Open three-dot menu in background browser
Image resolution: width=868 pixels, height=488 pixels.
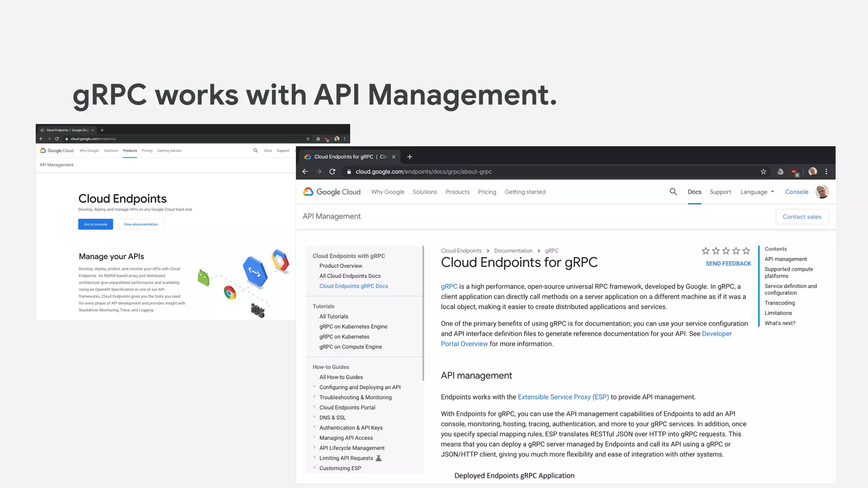(x=345, y=139)
